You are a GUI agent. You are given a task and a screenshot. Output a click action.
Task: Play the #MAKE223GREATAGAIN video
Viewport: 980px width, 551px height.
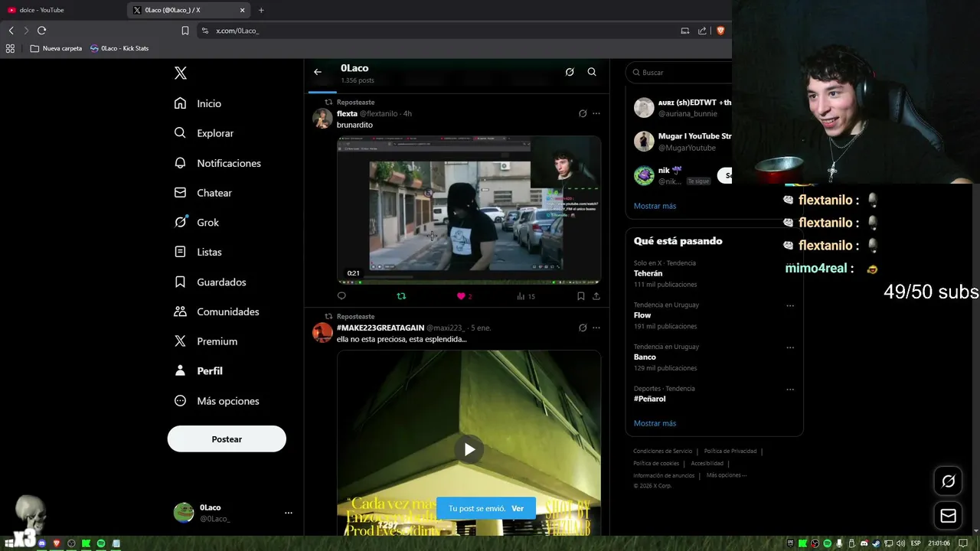(469, 449)
